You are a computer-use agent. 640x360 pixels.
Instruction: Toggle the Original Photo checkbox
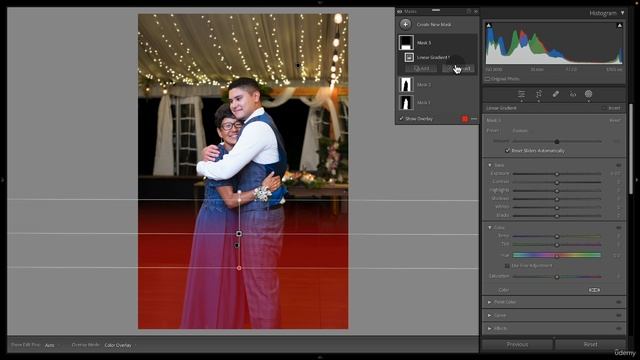tap(487, 79)
